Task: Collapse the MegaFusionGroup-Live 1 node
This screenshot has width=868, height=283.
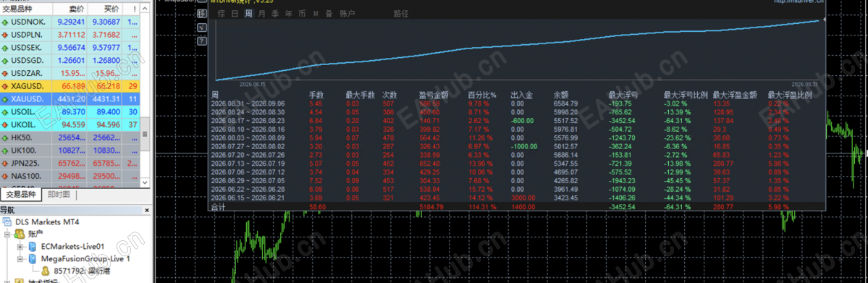Action: click(x=20, y=258)
